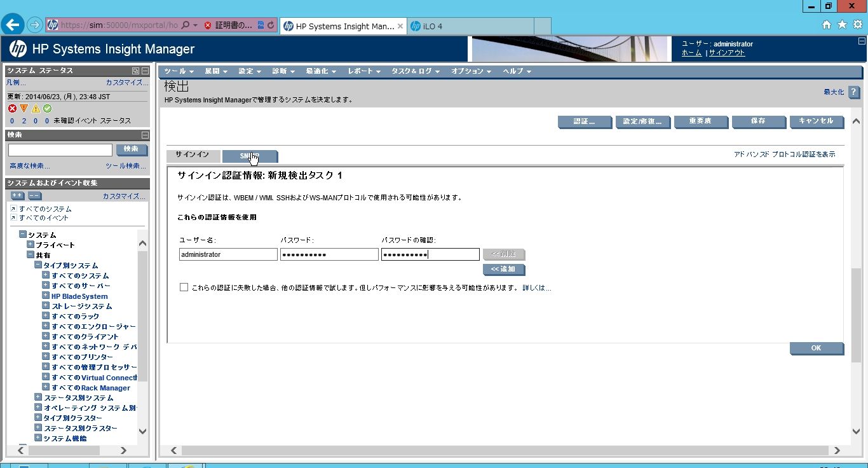
Task: Expand the HP BladeSystem tree node
Action: pyautogui.click(x=46, y=296)
